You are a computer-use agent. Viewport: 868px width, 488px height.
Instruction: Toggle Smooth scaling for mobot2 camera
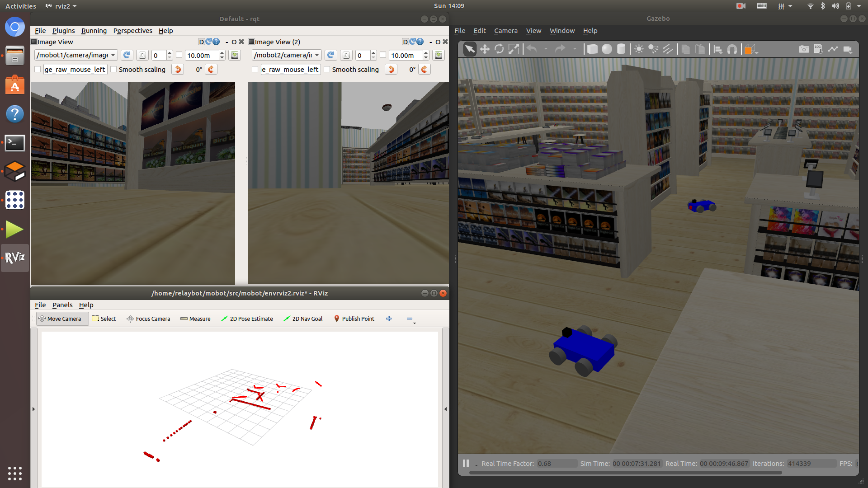pyautogui.click(x=326, y=69)
